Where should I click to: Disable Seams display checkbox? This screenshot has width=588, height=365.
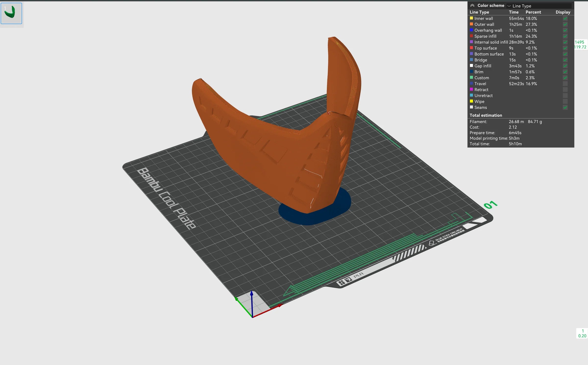(x=565, y=107)
